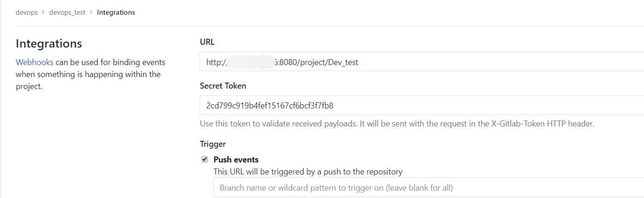The width and height of the screenshot is (644, 198).
Task: Click the chevron after devops breadcrumb
Action: coord(43,12)
